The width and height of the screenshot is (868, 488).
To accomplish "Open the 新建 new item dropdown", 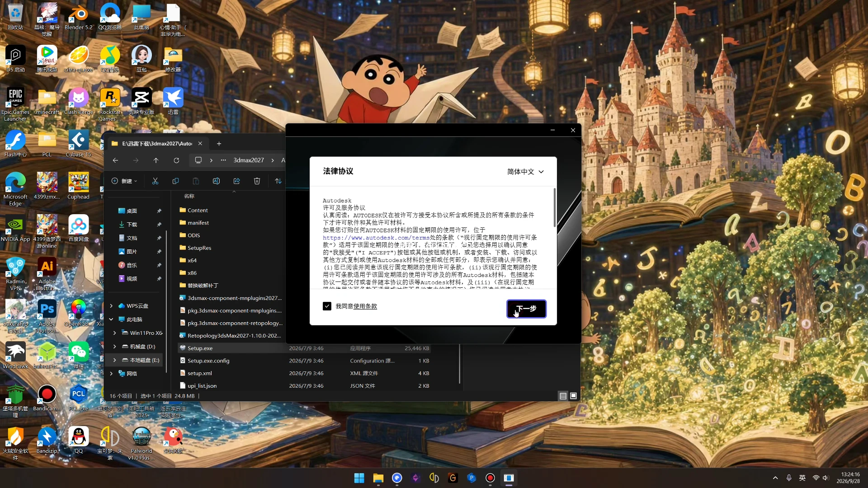I will pyautogui.click(x=124, y=181).
